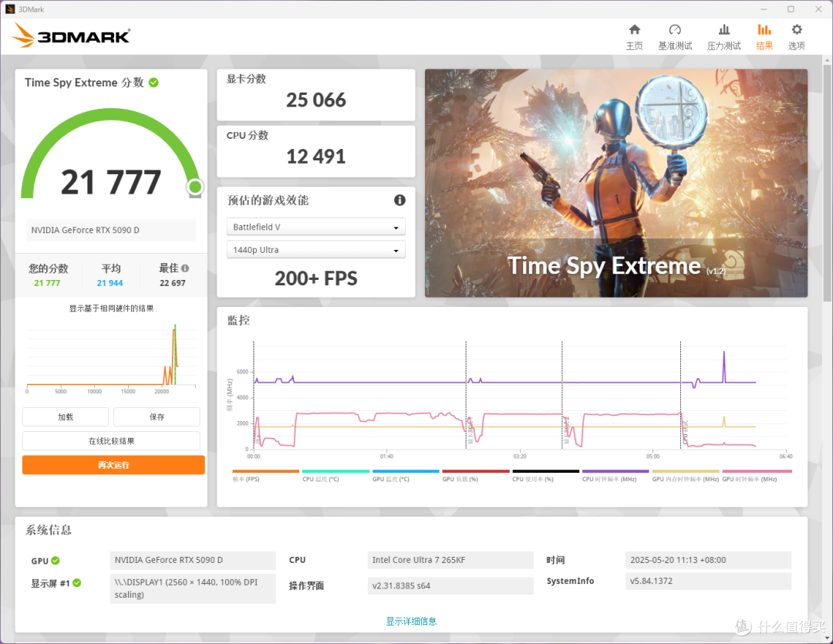Toggle the black CPU usage legend swatch
Viewport: 833px width, 644px height.
545,471
